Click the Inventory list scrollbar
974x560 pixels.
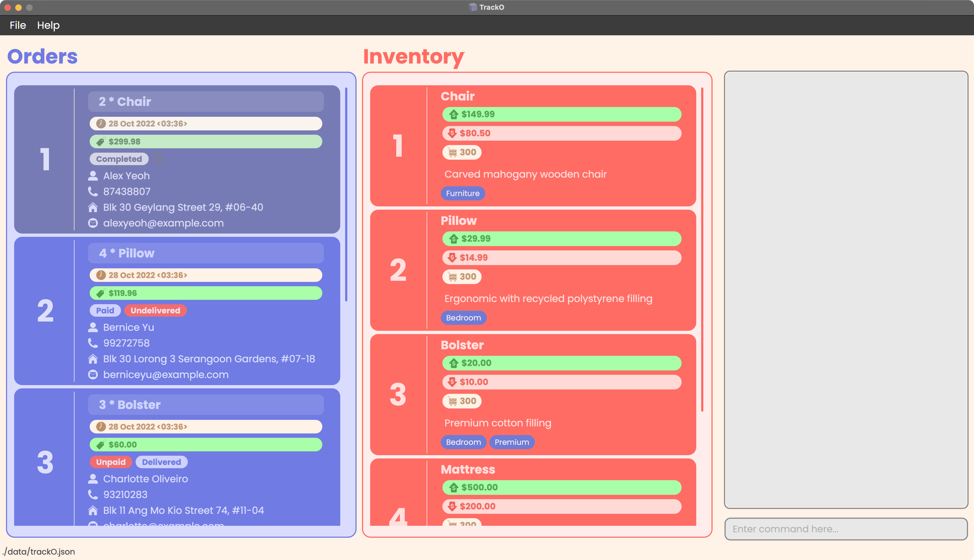[702, 249]
